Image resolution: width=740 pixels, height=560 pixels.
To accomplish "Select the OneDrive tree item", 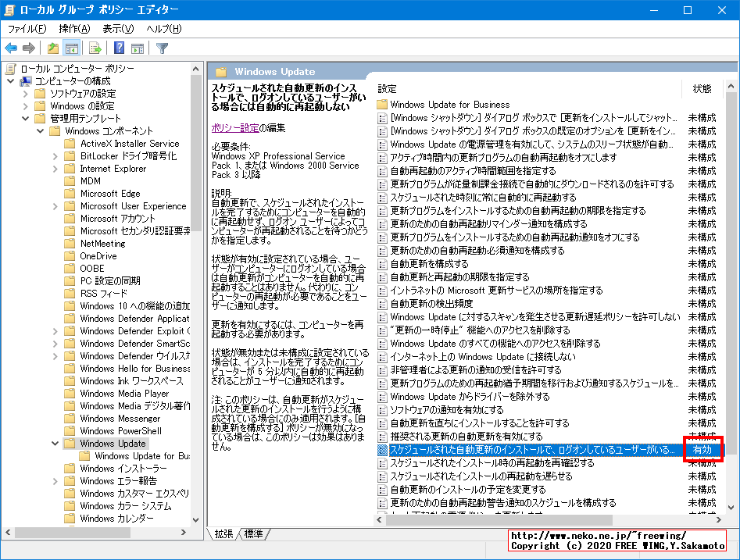I will pyautogui.click(x=98, y=255).
